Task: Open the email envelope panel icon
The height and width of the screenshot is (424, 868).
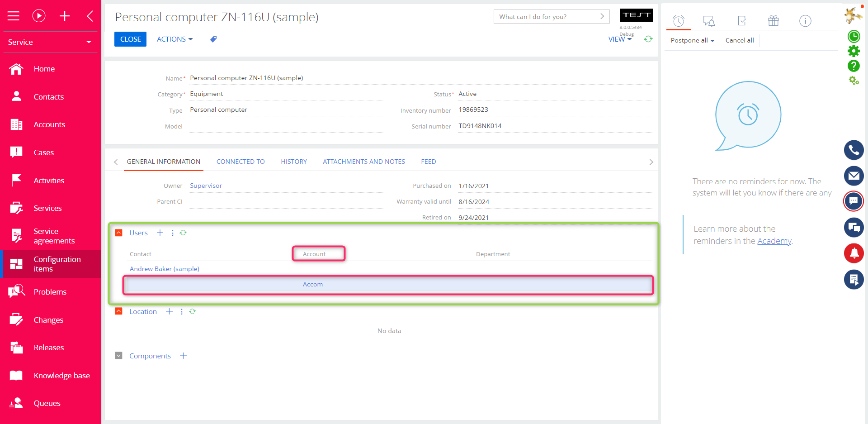Action: 854,176
